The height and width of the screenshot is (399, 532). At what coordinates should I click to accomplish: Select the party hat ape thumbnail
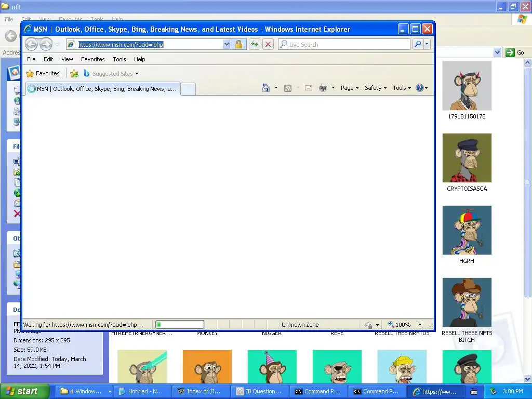[x=272, y=367]
